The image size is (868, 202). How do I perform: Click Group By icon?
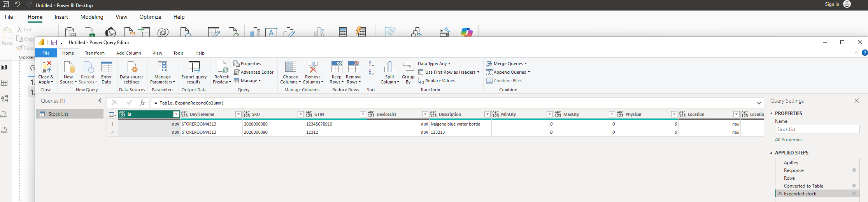[x=408, y=67]
